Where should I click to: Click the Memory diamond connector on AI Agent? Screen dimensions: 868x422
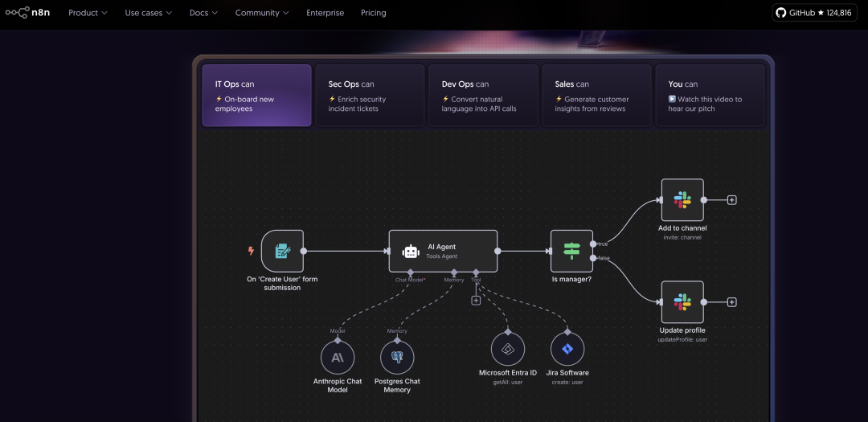tap(454, 272)
